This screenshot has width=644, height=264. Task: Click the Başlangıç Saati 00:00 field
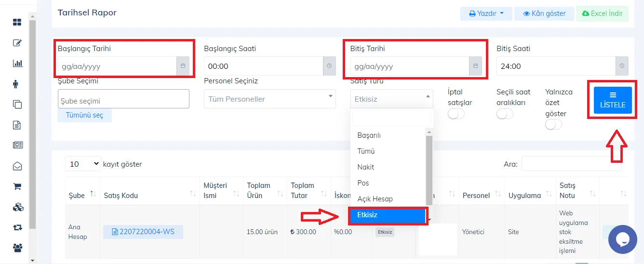263,66
